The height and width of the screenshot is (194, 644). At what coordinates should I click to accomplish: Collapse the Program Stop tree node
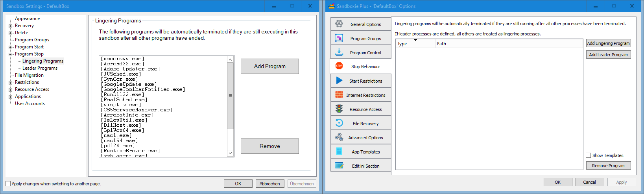(x=11, y=54)
